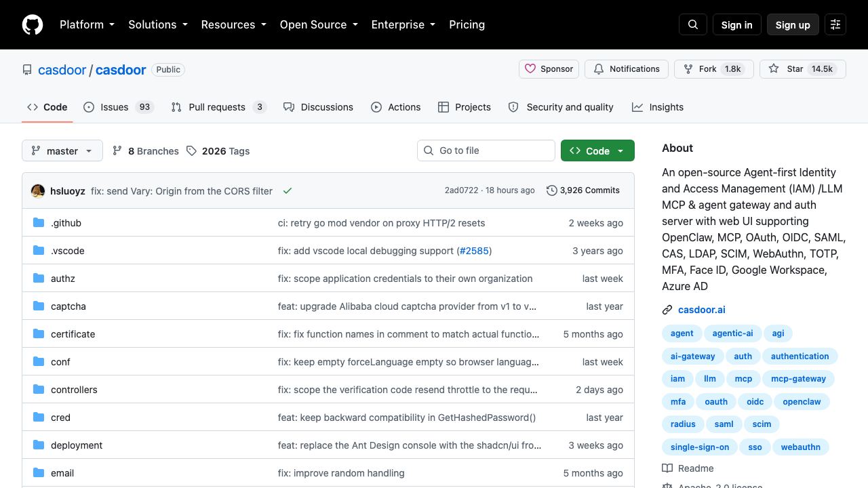Open the 3,926 Commits history
This screenshot has height=488, width=868.
(583, 190)
